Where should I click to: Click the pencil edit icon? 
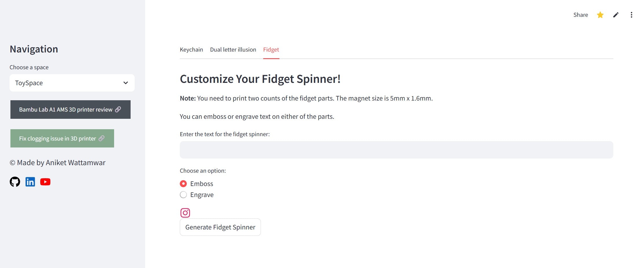[616, 15]
